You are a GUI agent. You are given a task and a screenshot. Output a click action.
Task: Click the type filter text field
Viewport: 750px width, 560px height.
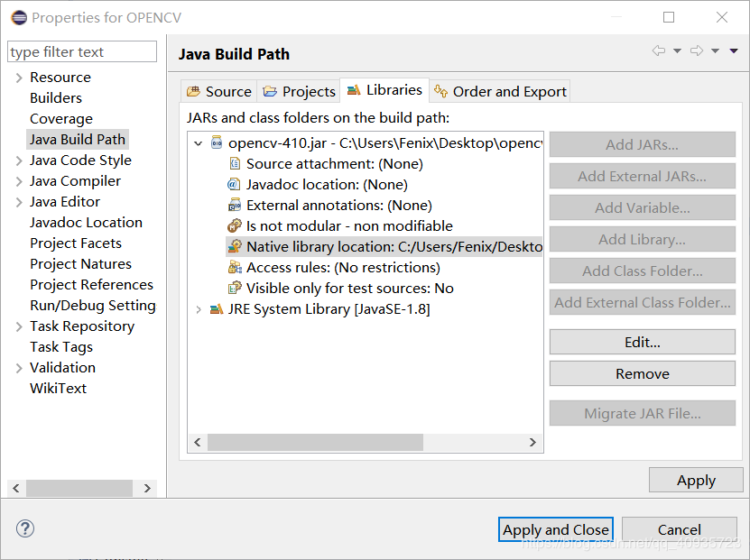pos(82,52)
